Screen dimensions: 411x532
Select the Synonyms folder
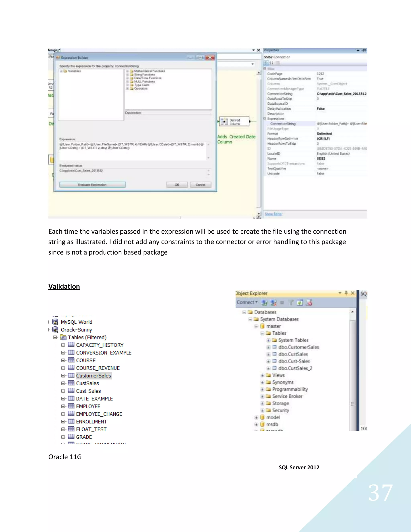click(283, 382)
